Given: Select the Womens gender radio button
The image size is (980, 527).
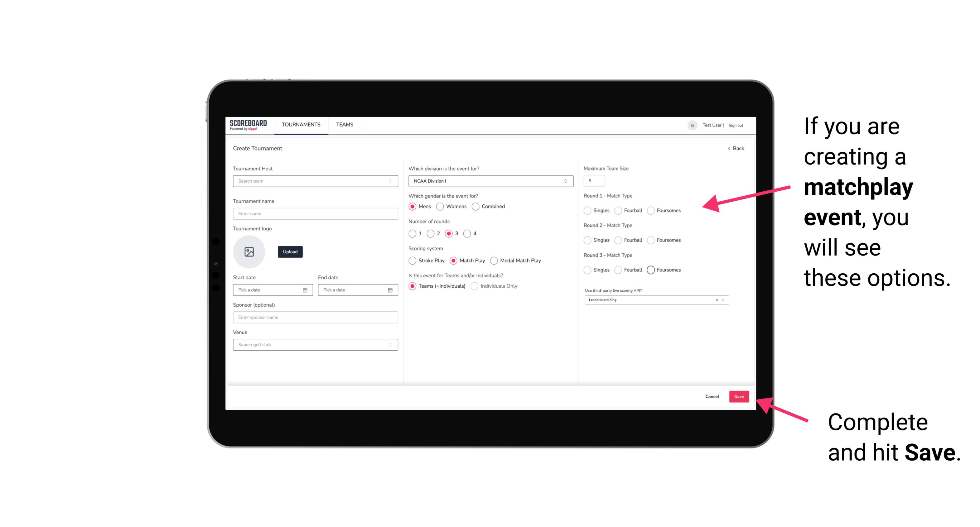Looking at the screenshot, I should point(439,206).
